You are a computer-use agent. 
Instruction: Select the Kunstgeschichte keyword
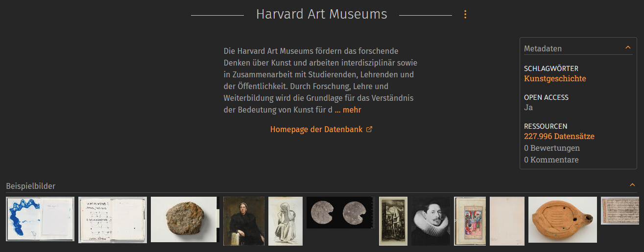[x=555, y=78]
